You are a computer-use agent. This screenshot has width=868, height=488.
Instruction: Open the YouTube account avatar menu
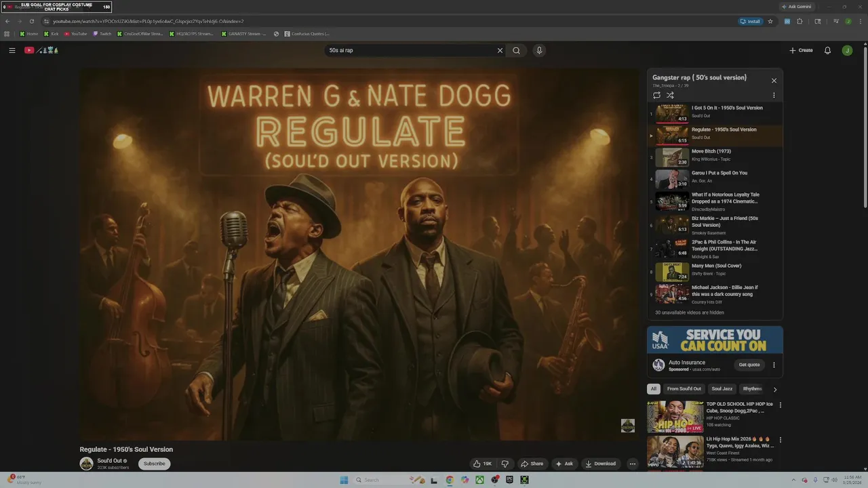[847, 50]
